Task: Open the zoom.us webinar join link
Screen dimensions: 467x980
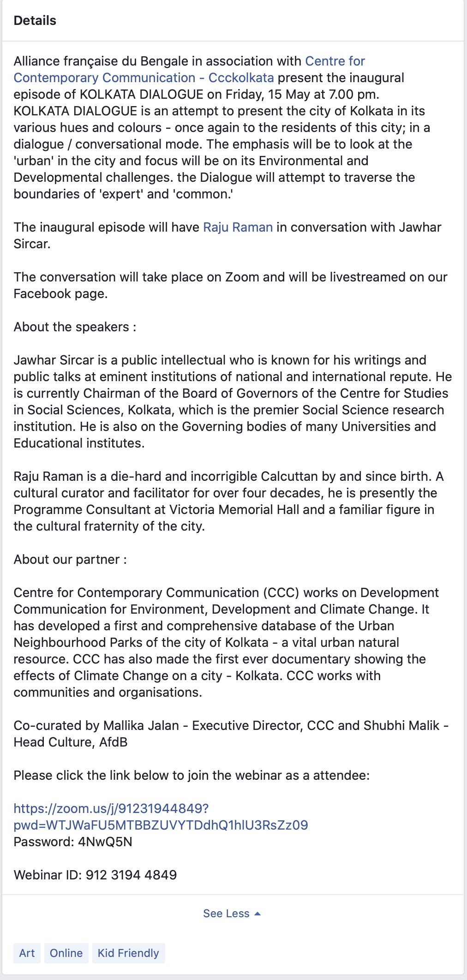Action: (x=111, y=808)
